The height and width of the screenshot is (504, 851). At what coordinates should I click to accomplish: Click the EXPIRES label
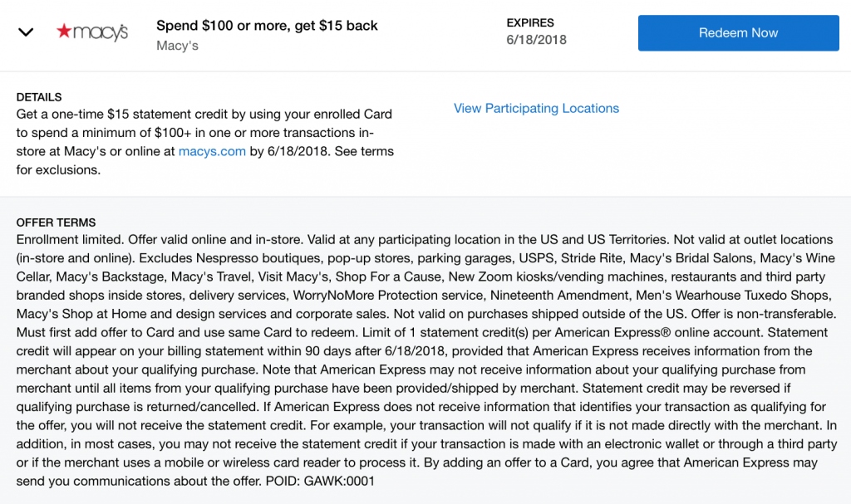pyautogui.click(x=530, y=22)
